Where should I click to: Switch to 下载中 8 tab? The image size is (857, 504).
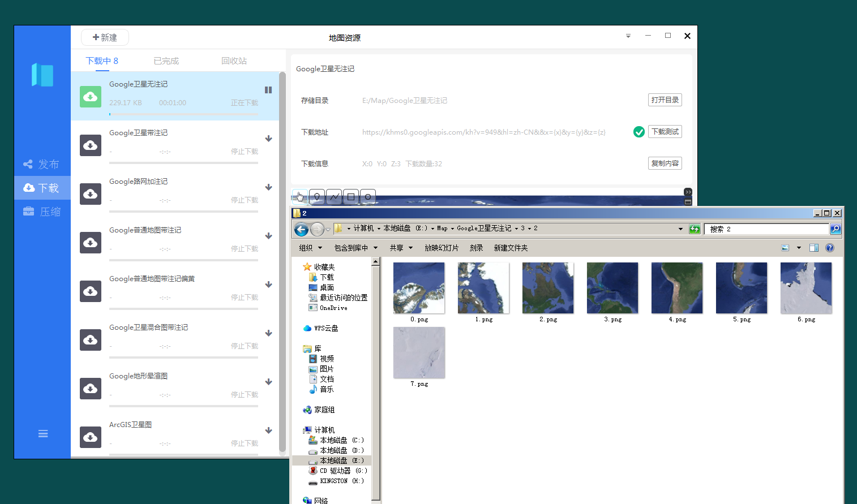[x=102, y=61]
